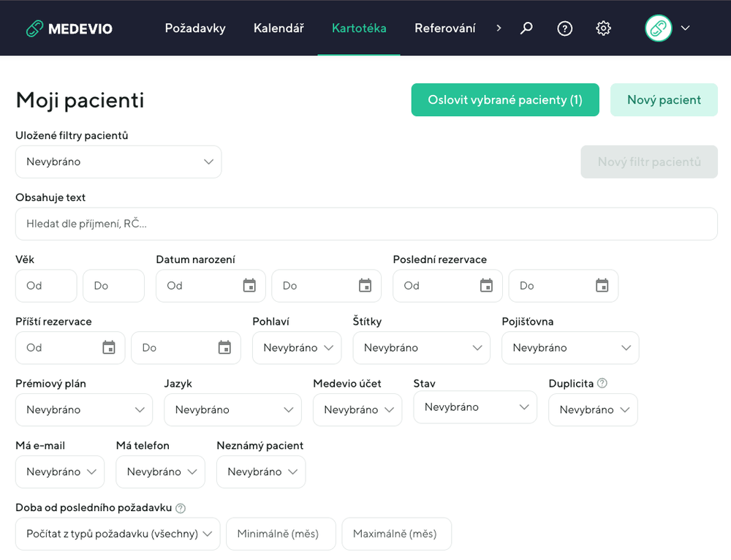Focus the Obsahuje text search field
This screenshot has height=560, width=731.
tap(365, 224)
